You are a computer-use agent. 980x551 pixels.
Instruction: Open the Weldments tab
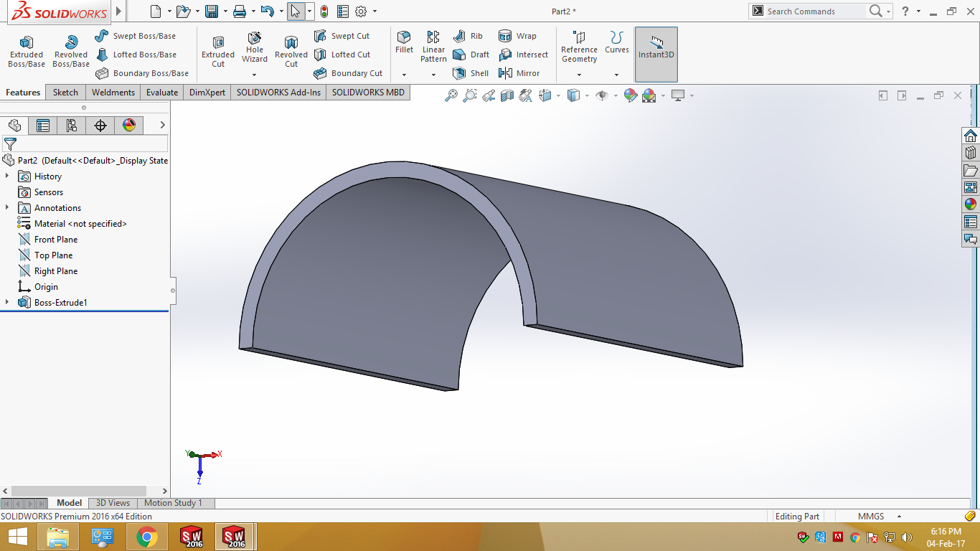[x=113, y=93]
